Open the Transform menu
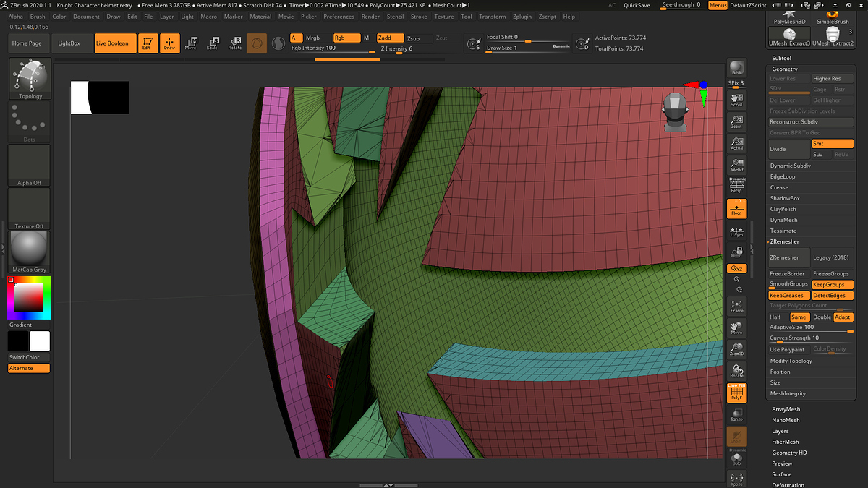The height and width of the screenshot is (488, 868). coord(493,16)
